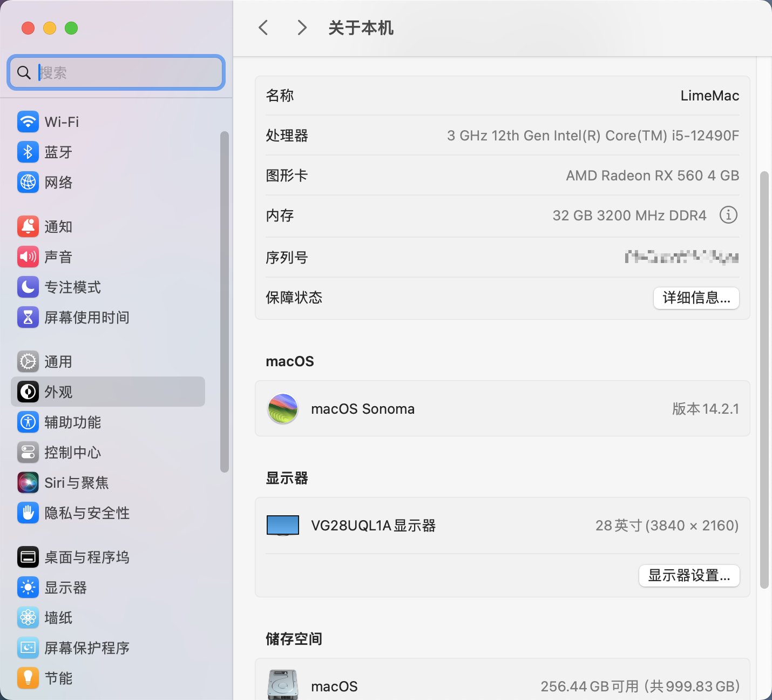
Task: Click the LimeMac computer name
Action: (x=710, y=96)
